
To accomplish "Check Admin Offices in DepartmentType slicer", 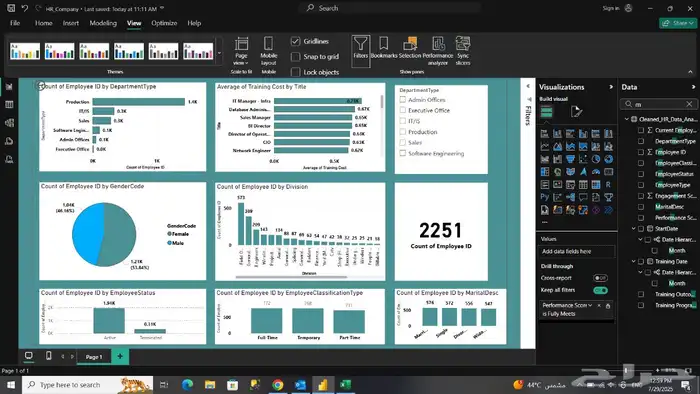I will [x=403, y=100].
